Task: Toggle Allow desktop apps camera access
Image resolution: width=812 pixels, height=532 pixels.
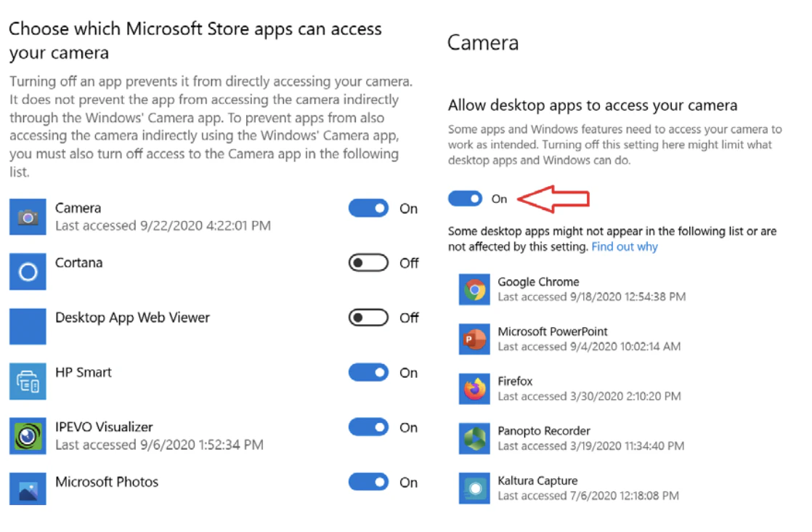Action: tap(465, 198)
